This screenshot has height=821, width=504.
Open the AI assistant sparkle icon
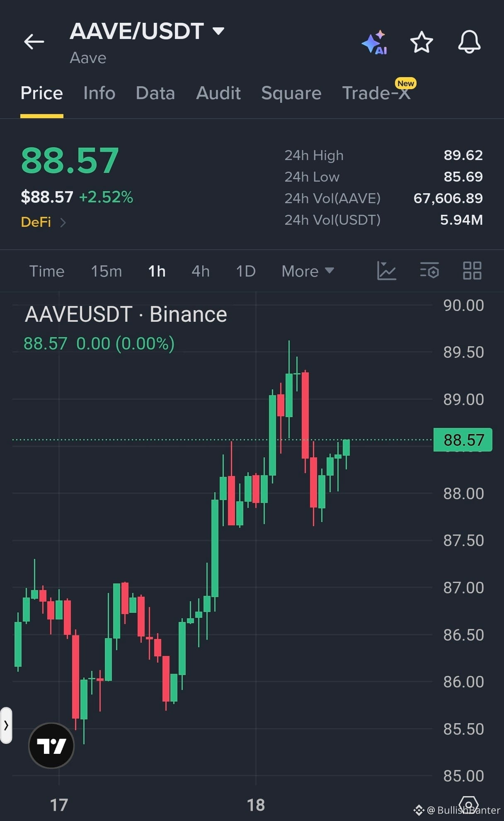[374, 42]
